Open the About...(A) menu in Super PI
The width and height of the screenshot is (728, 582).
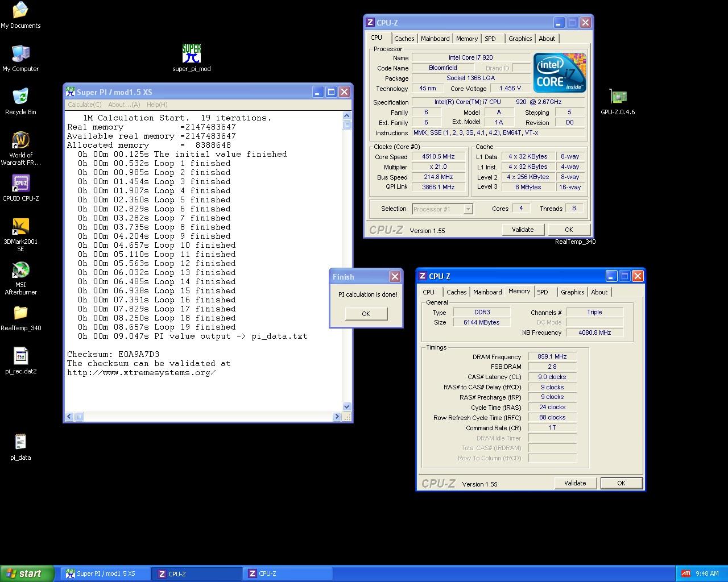coord(124,105)
